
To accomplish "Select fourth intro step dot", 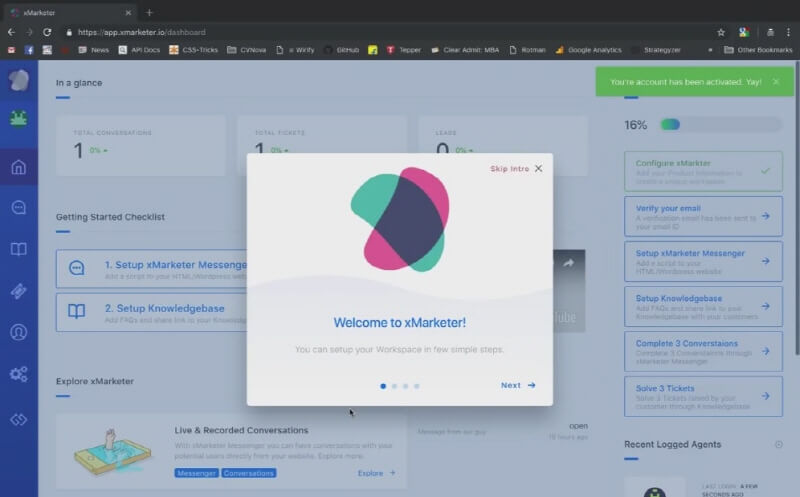I will 417,386.
